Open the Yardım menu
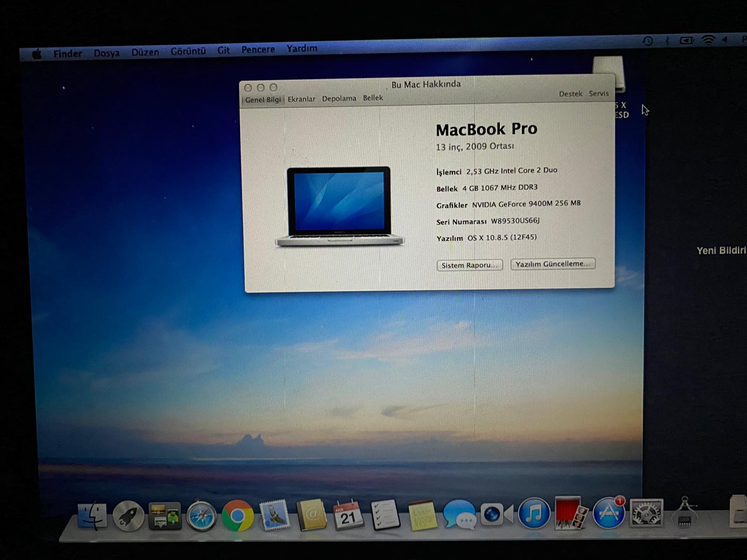 pyautogui.click(x=302, y=48)
